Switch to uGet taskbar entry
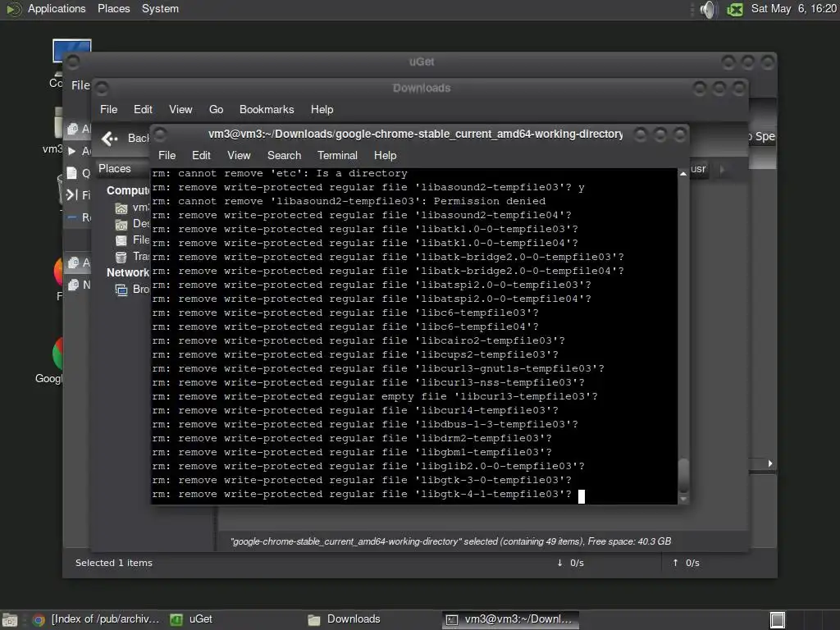This screenshot has width=840, height=630. pyautogui.click(x=192, y=619)
